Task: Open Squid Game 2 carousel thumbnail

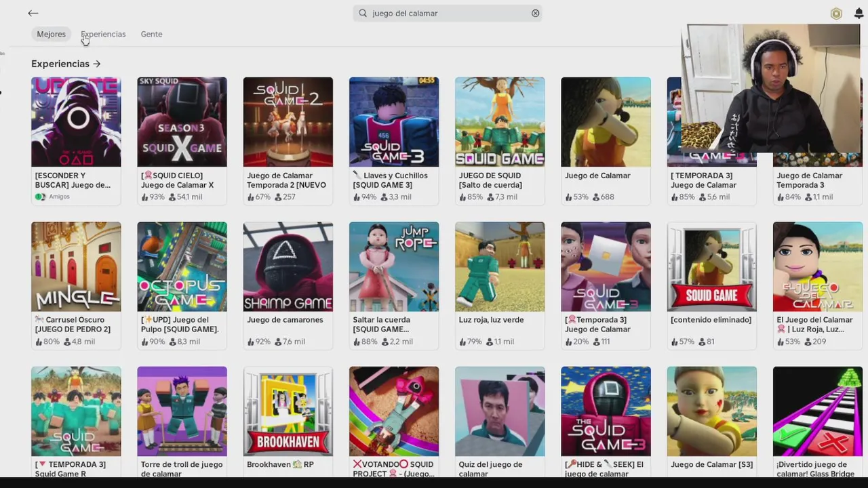Action: click(288, 122)
